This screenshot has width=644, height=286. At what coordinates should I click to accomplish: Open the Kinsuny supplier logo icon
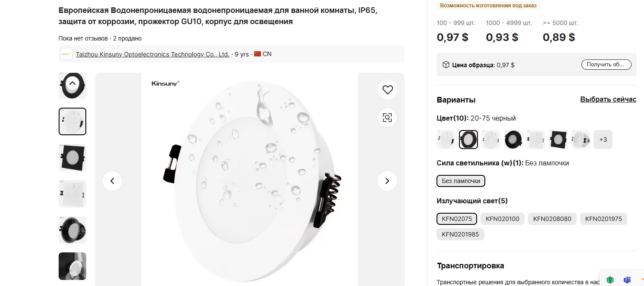(x=66, y=54)
